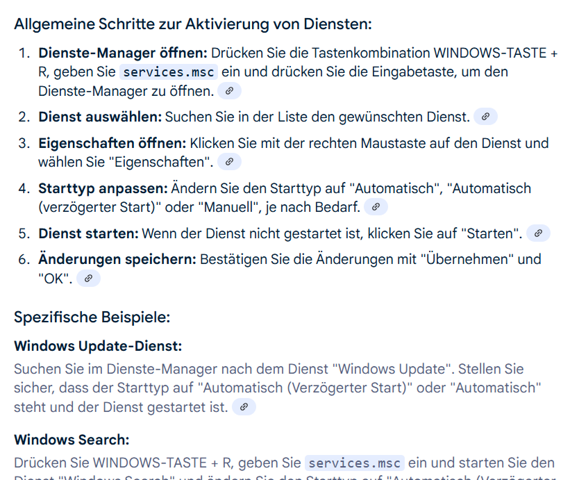579x480 pixels.
Task: Click bold text Eigenschaften öffnen
Action: point(112,143)
